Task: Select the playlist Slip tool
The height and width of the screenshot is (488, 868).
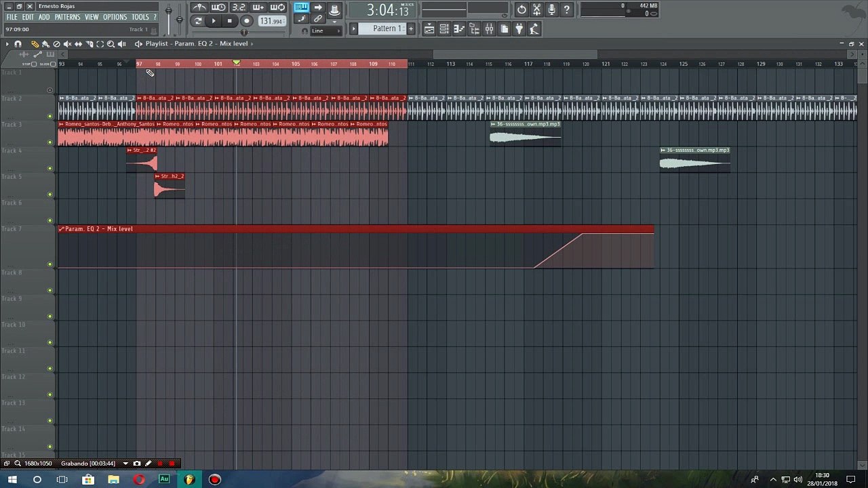Action: pos(78,43)
